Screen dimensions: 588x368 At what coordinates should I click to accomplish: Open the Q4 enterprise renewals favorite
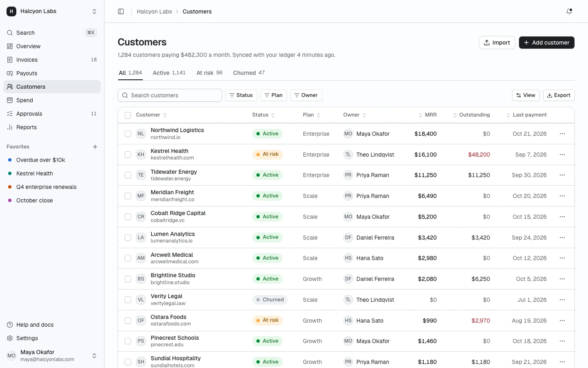52,187
